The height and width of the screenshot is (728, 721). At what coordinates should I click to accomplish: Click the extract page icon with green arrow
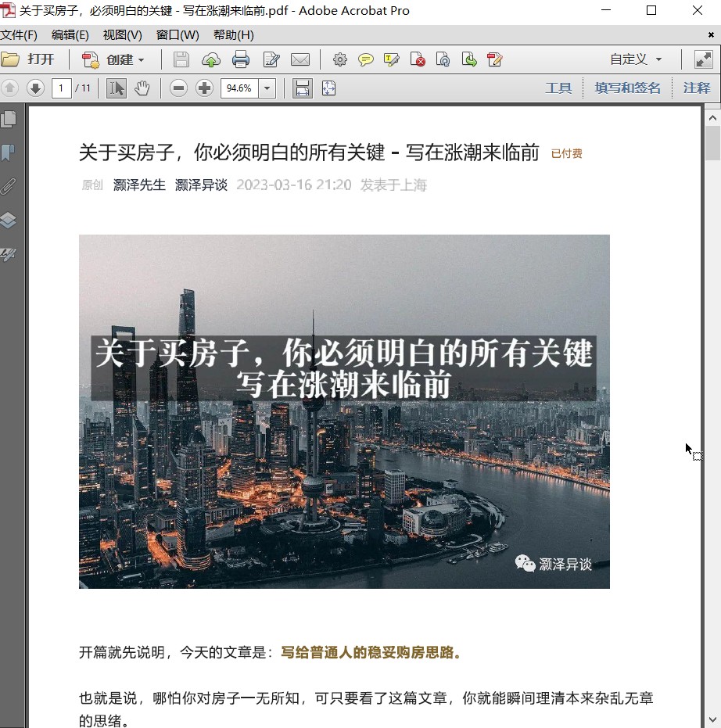[x=469, y=60]
